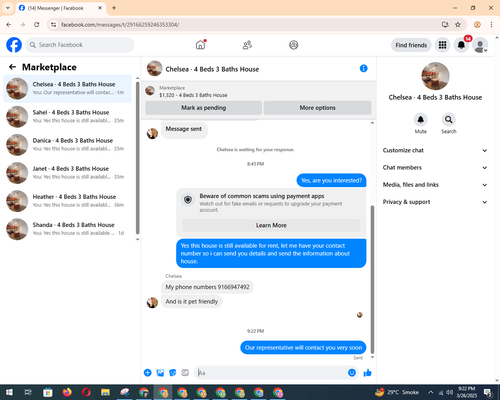Mute the Chelsea conversation
500x400 pixels.
click(x=421, y=120)
